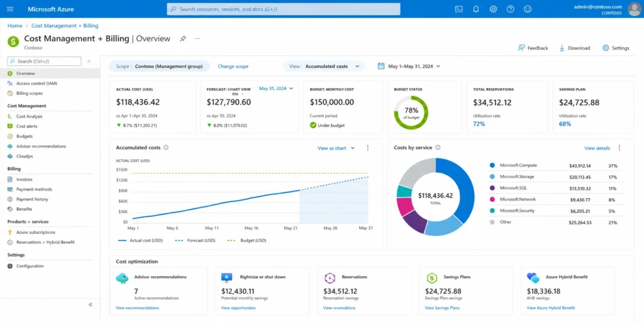
Task: Click the Rightsize or shut down monitor icon
Action: pyautogui.click(x=226, y=278)
